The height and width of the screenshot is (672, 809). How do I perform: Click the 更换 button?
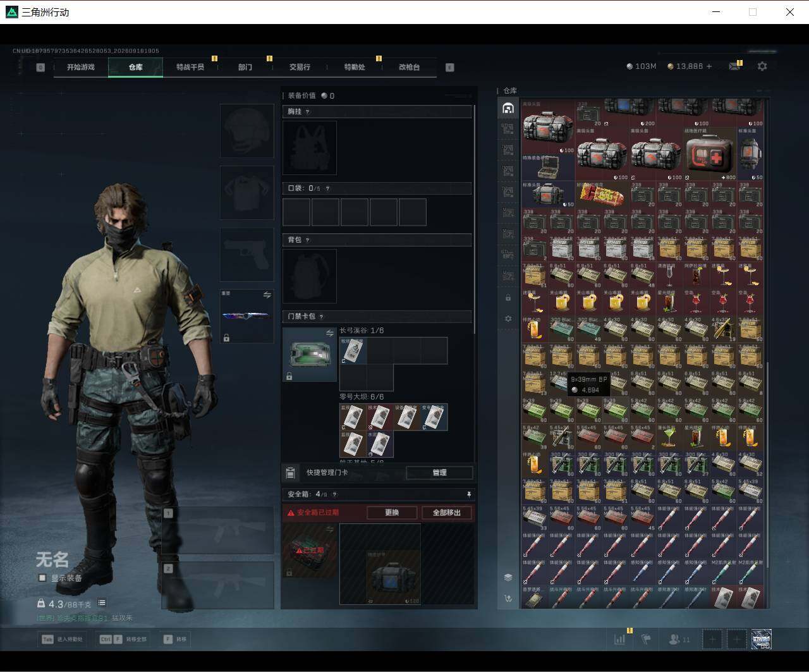tap(392, 513)
